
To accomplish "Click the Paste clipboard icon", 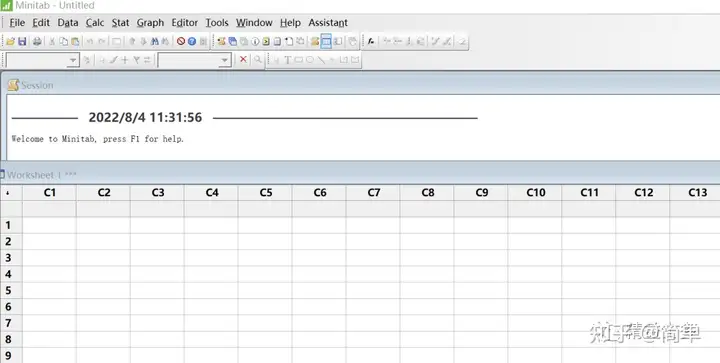I will coord(75,41).
